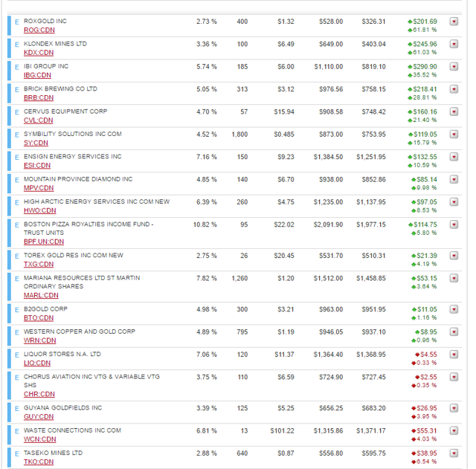Open the KDX:CDN ticker link

[x=39, y=53]
